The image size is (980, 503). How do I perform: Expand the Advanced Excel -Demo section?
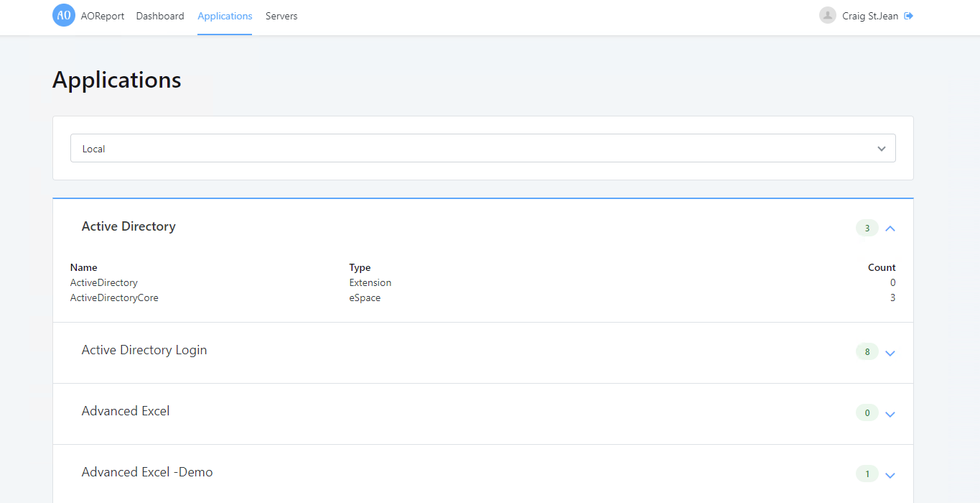(x=890, y=475)
